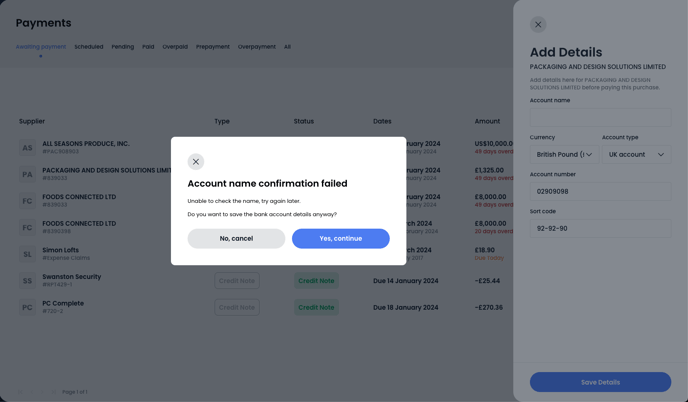Screen dimensions: 688x402
Task: Click Yes, continue button
Action: click(340, 238)
